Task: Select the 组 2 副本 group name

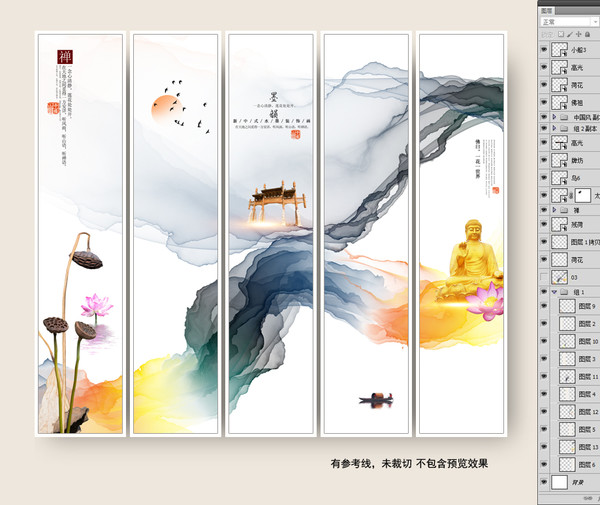Action: pos(585,129)
